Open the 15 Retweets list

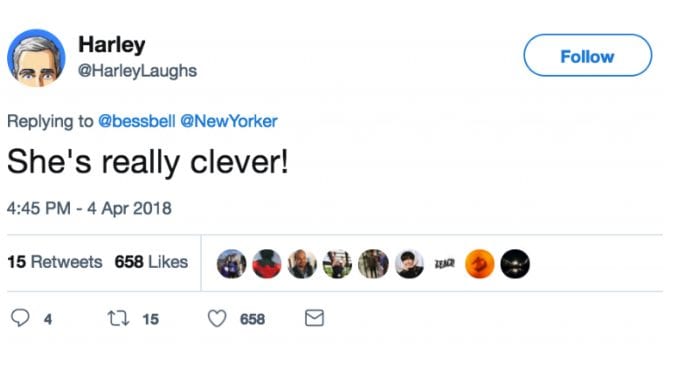tap(55, 262)
